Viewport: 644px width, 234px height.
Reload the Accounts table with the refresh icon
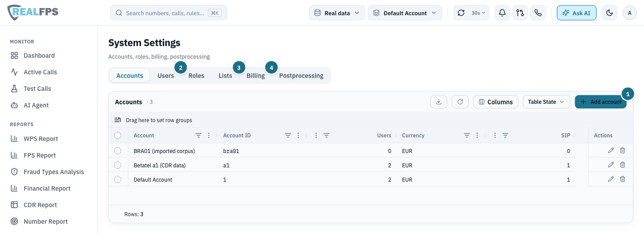coord(460,102)
